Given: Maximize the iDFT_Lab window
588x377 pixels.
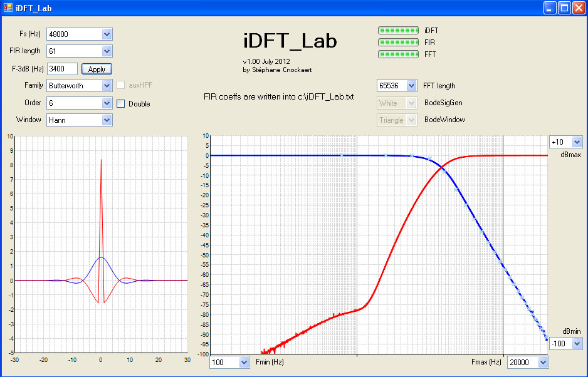Looking at the screenshot, I should pos(564,8).
